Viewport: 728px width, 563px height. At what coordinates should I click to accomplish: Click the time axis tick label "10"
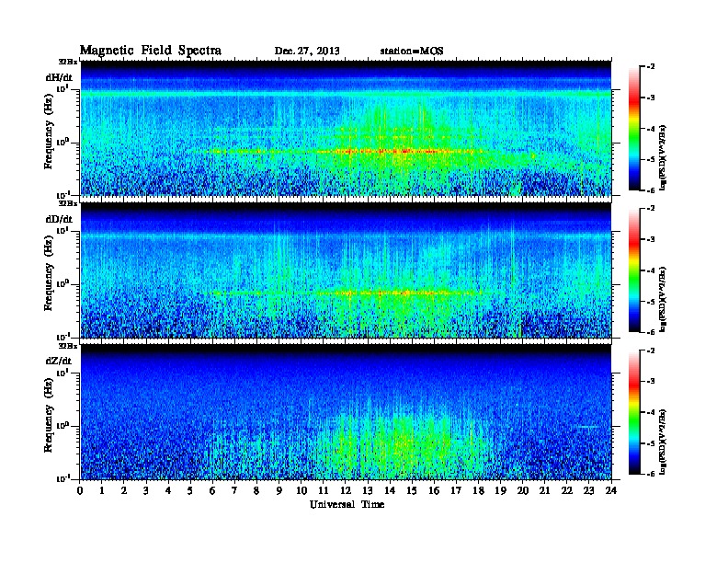[301, 490]
